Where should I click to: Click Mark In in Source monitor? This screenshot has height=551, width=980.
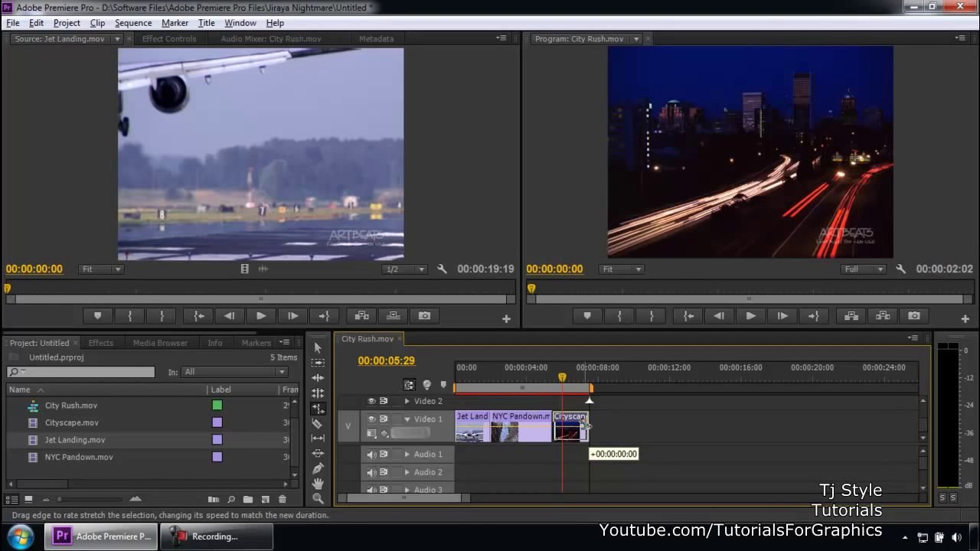[130, 315]
